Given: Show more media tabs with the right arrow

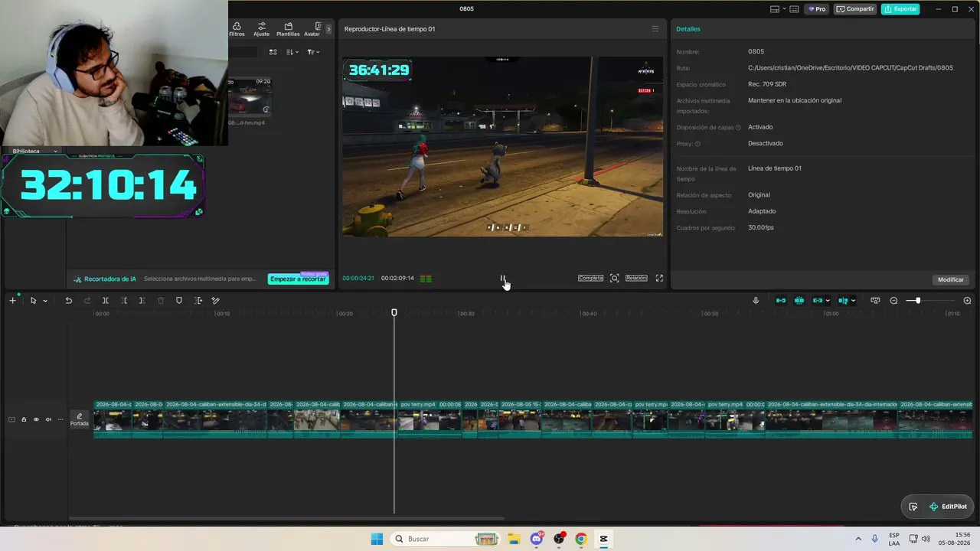Looking at the screenshot, I should point(329,29).
